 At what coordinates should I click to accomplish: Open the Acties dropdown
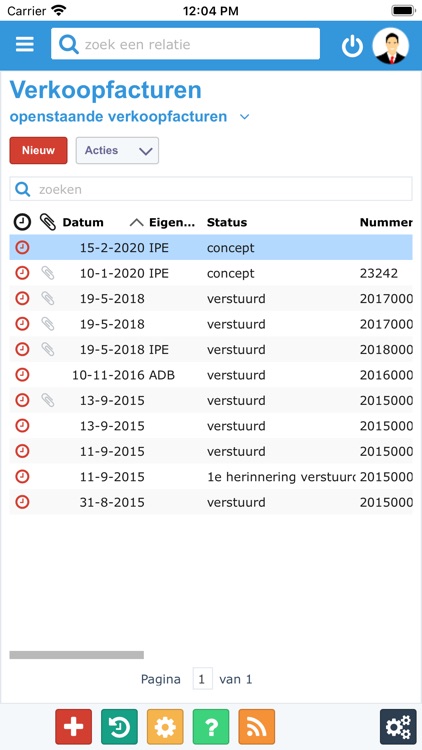(x=117, y=151)
